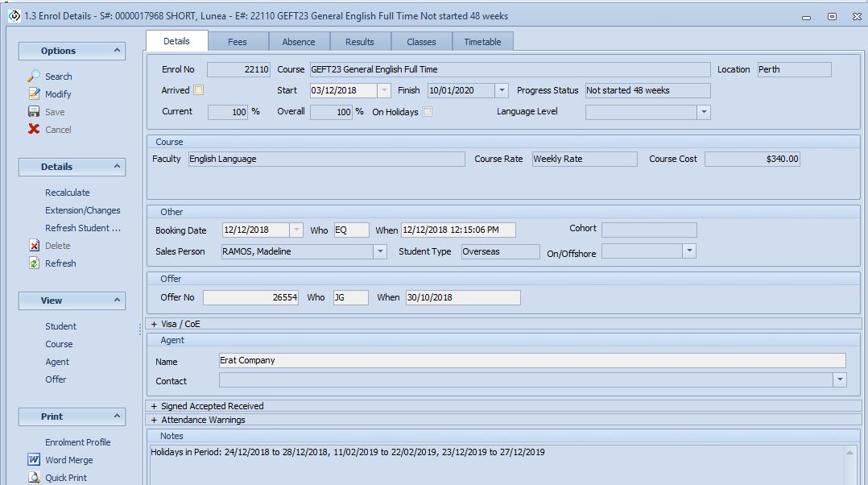
Task: Expand the Visa / CoE section
Action: point(154,324)
